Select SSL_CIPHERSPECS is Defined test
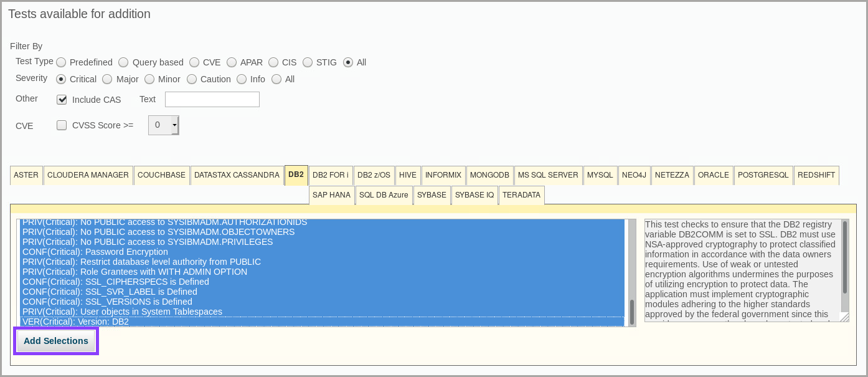868x377 pixels. pyautogui.click(x=322, y=282)
